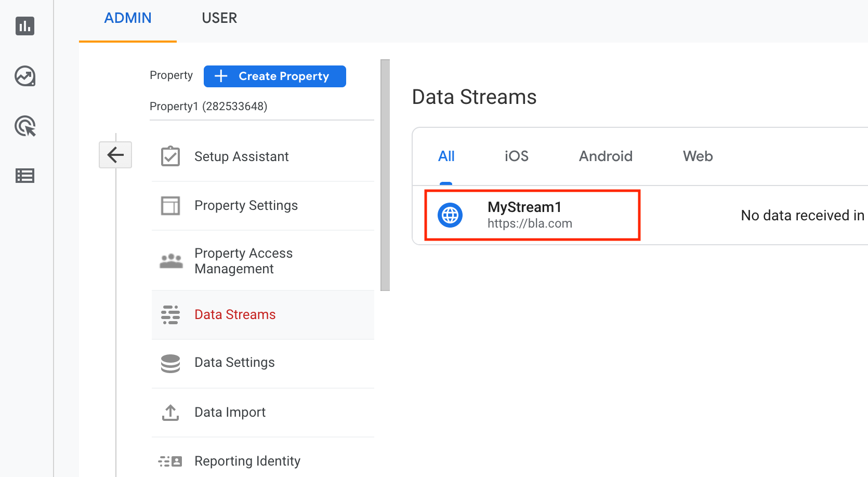
Task: Select the Web streams tab
Action: click(x=698, y=156)
